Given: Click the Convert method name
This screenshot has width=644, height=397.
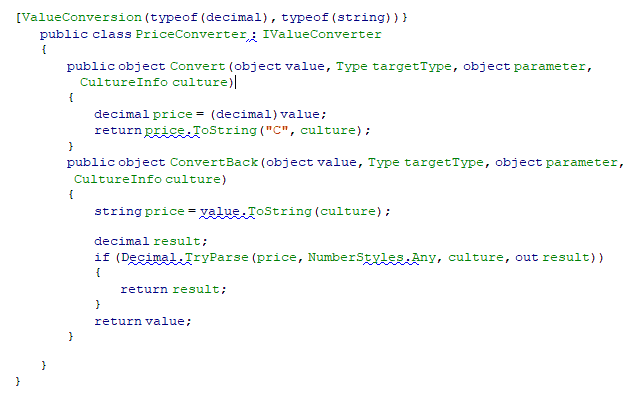Looking at the screenshot, I should (198, 66).
